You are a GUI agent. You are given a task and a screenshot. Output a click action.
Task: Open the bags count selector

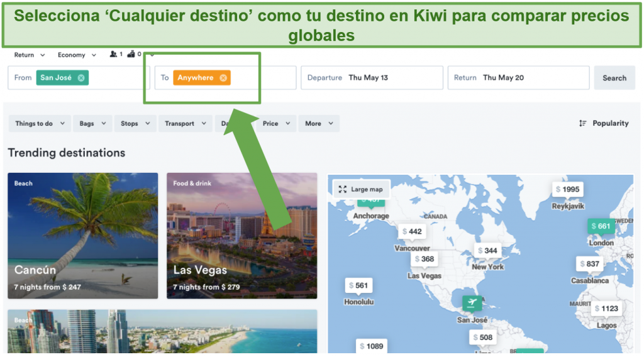[135, 54]
